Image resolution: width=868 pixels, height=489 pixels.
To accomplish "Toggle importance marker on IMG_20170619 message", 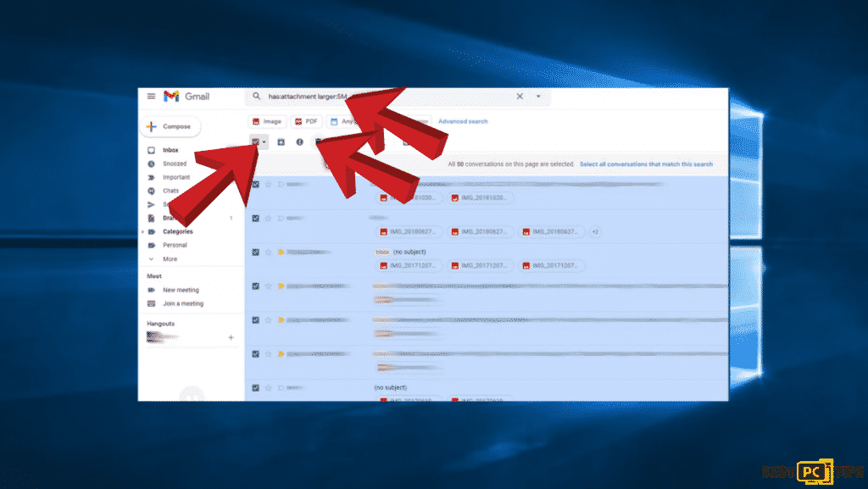I will coord(281,388).
